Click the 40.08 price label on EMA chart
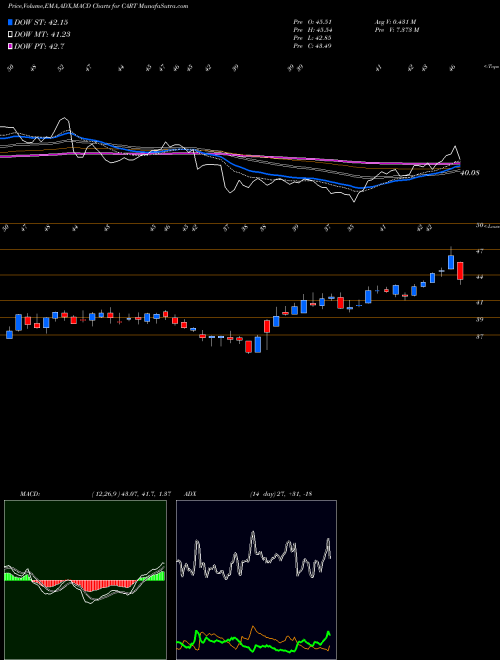Viewport: 500px width, 660px height. (470, 173)
